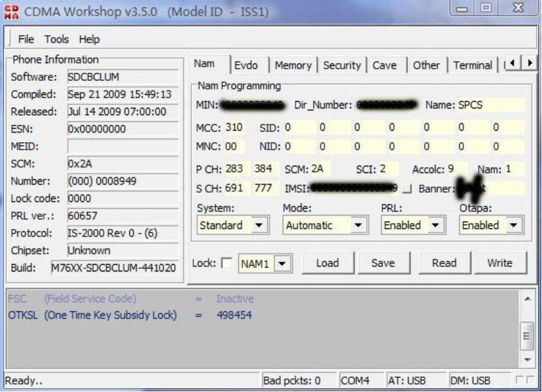The width and height of the screenshot is (542, 392).
Task: Open the System dropdown showing Standard
Action: point(233,226)
